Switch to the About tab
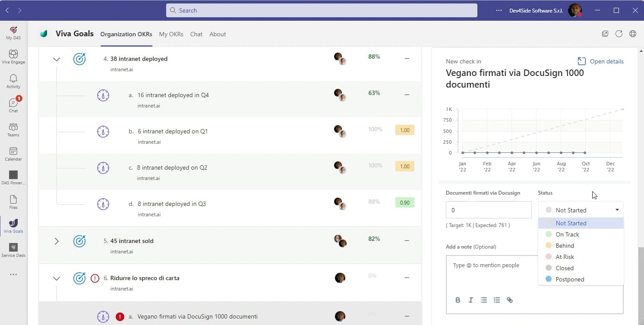 (x=218, y=34)
